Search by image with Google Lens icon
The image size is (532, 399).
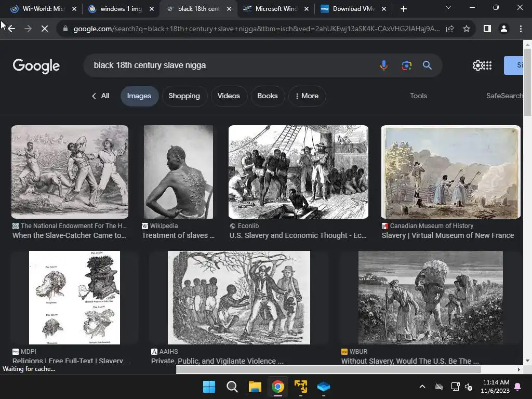406,65
